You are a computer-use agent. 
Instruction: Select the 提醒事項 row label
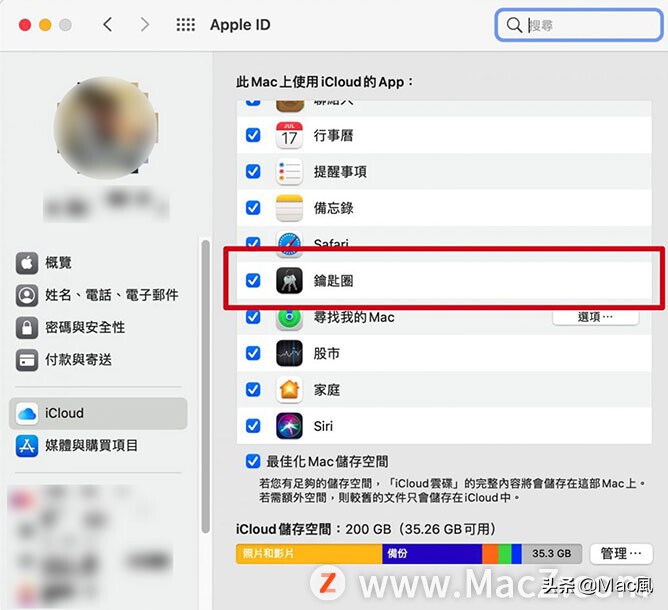click(340, 172)
